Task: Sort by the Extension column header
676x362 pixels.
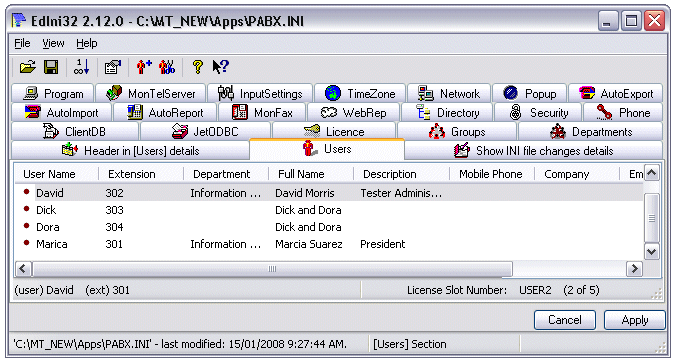Action: (x=141, y=174)
